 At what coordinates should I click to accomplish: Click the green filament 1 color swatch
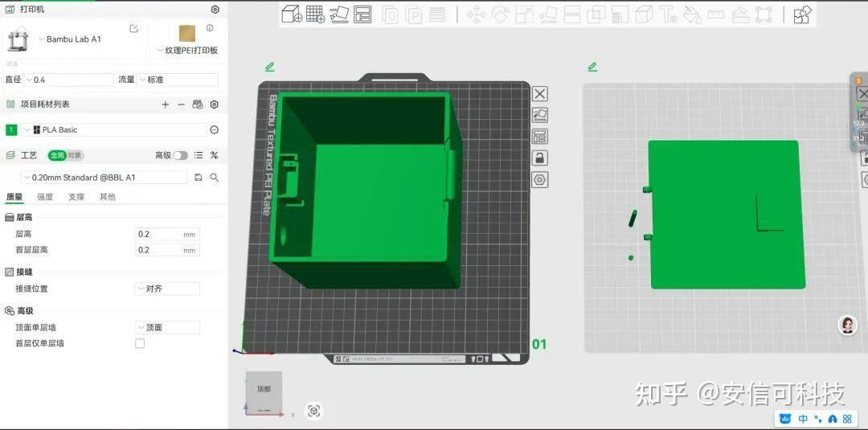click(x=11, y=130)
